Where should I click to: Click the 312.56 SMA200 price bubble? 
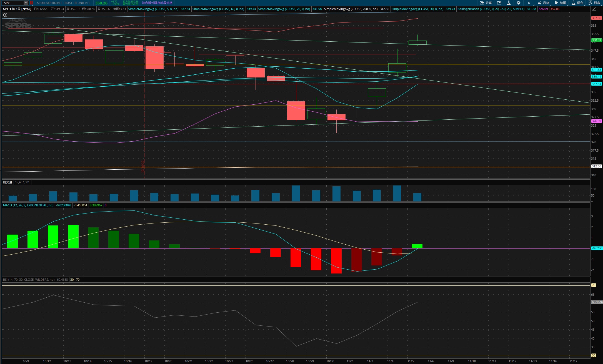click(596, 166)
